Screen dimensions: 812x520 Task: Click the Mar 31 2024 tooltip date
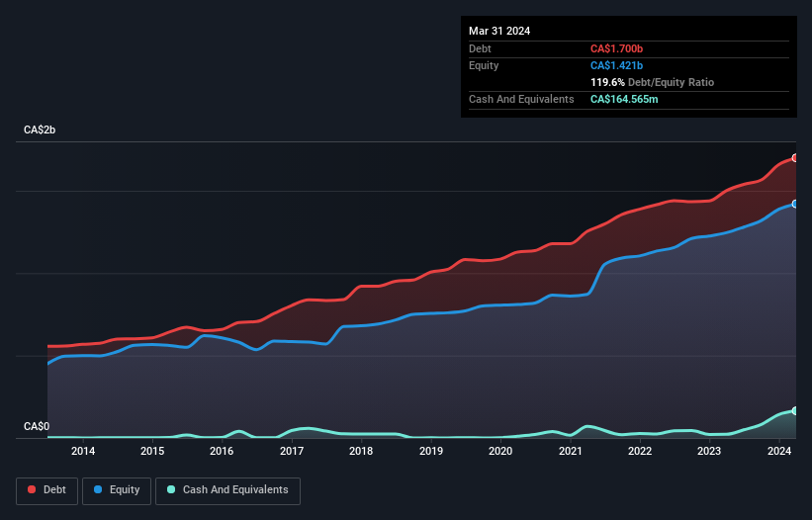499,31
